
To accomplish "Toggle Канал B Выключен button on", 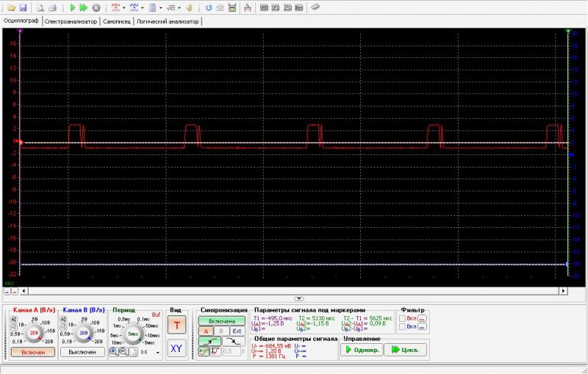I will [82, 352].
